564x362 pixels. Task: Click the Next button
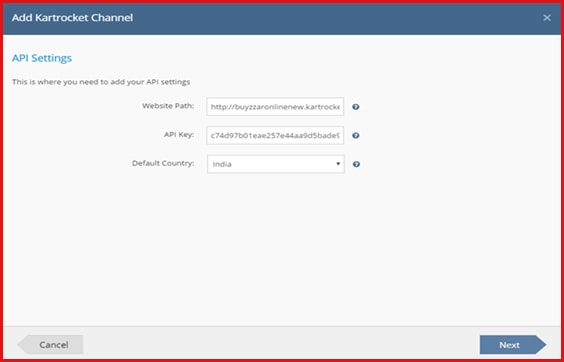coord(513,345)
